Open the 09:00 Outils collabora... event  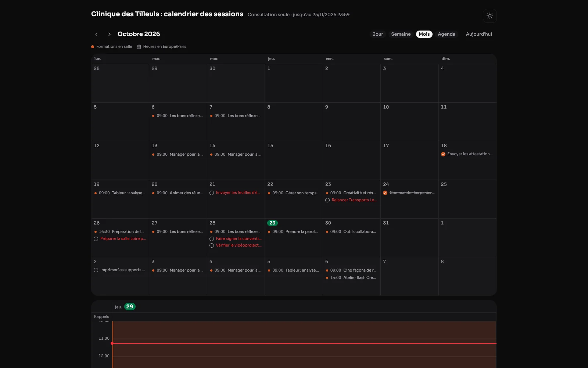(351, 232)
